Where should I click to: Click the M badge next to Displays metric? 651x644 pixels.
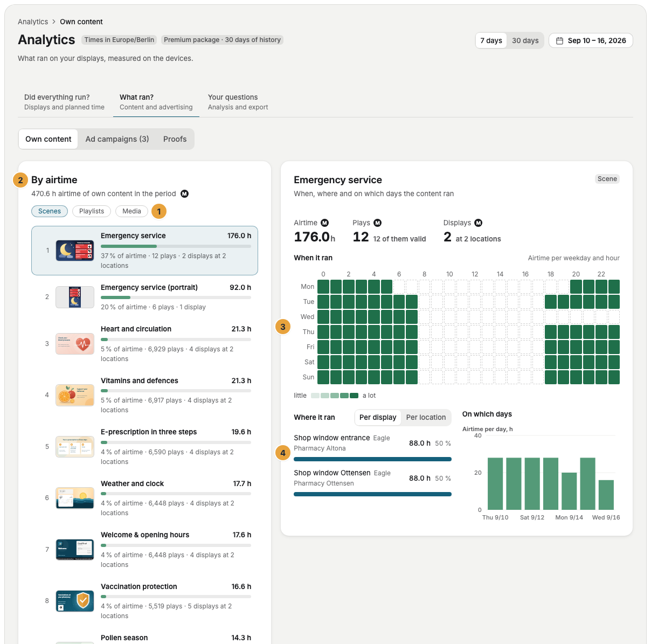pyautogui.click(x=478, y=223)
